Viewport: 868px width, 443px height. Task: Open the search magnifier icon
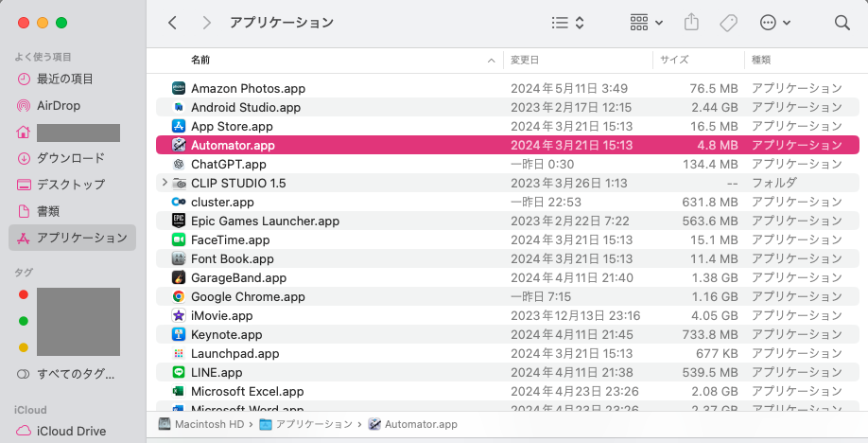click(x=842, y=22)
